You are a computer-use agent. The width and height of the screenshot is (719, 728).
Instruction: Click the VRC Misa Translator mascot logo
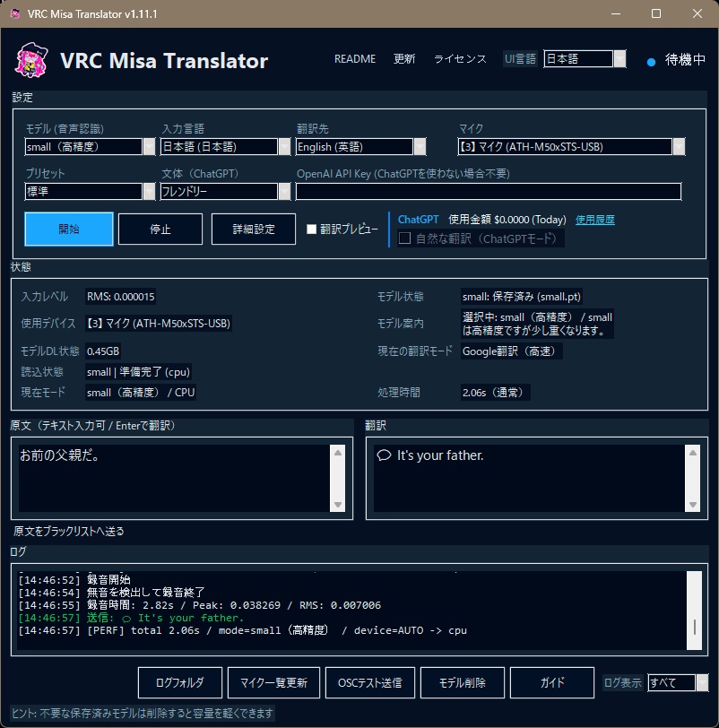point(31,60)
